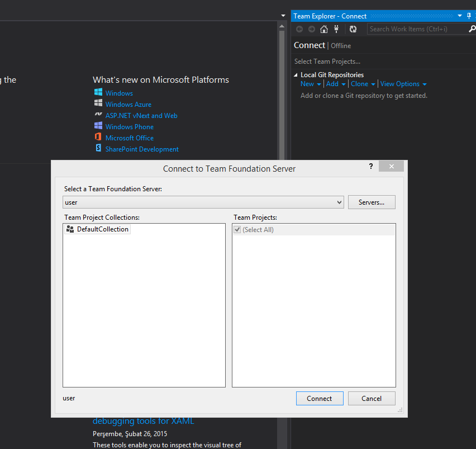
Task: Open the Windows link
Action: [x=119, y=93]
